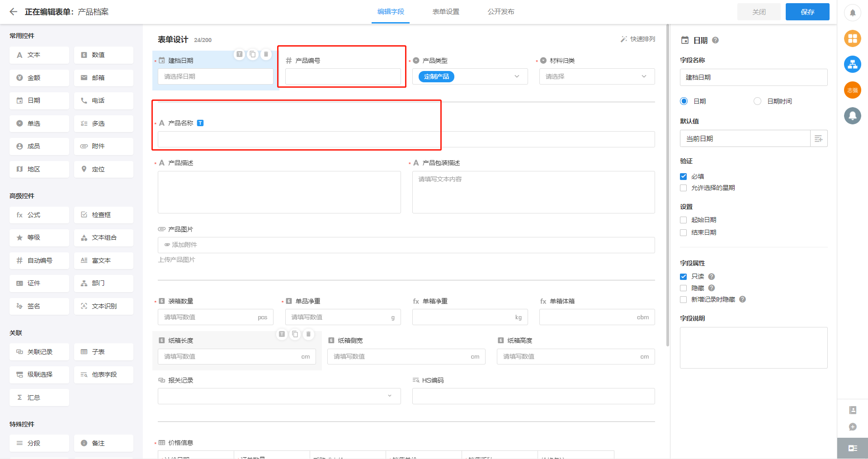The width and height of the screenshot is (868, 459).
Task: Click the list icon in 默认值 field
Action: pos(819,139)
